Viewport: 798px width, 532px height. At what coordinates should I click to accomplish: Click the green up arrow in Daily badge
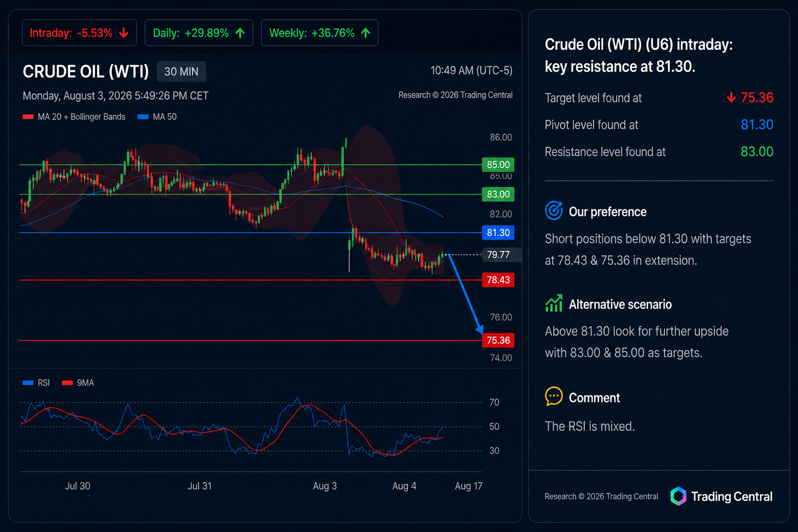(240, 33)
